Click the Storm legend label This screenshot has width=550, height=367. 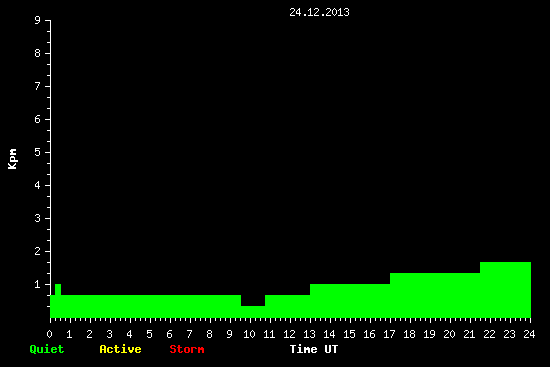(x=187, y=349)
